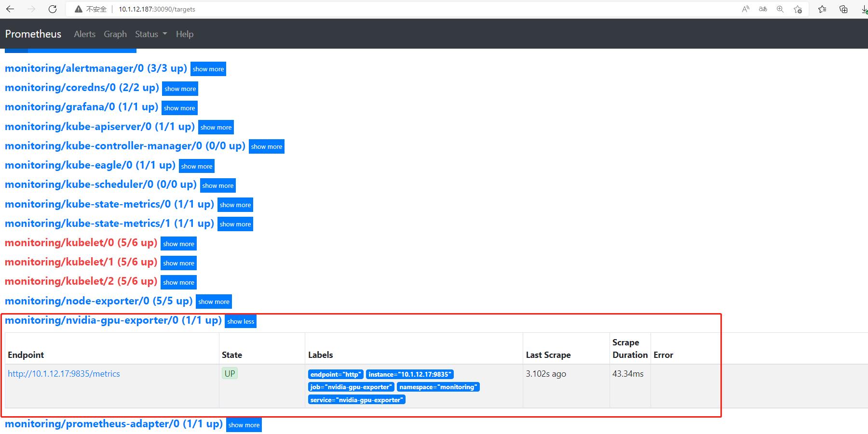
Task: Click the Error column header
Action: pyautogui.click(x=663, y=355)
